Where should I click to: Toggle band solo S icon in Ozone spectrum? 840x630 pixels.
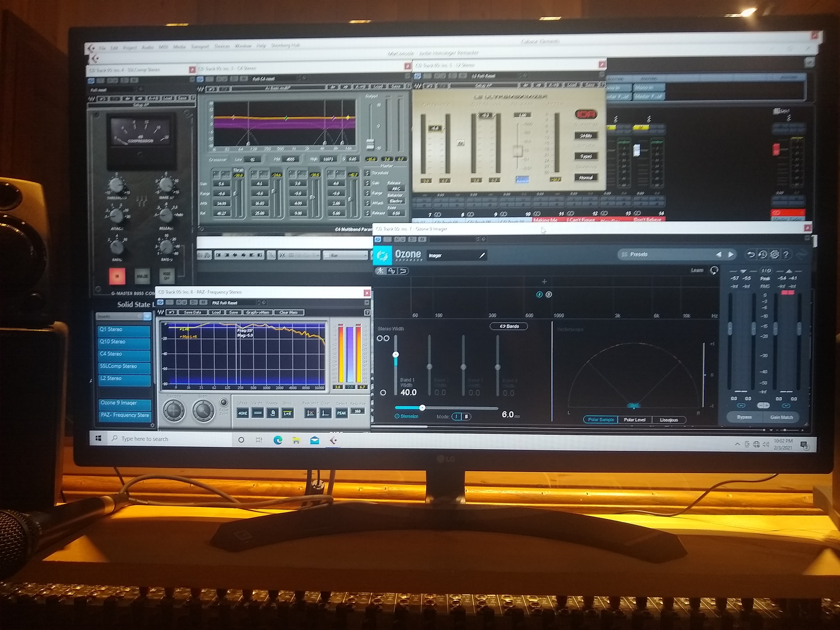click(x=549, y=294)
